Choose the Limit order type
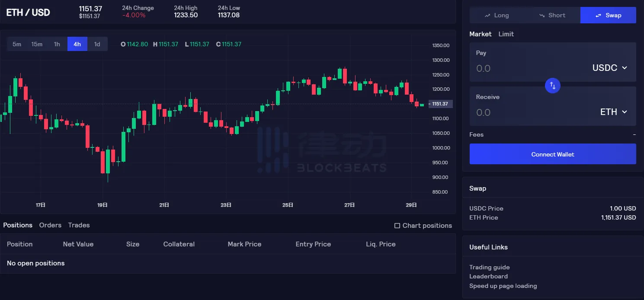 [x=506, y=34]
